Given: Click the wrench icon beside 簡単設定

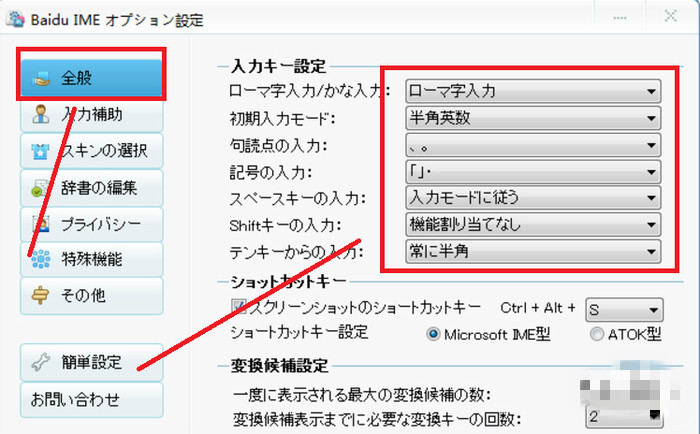Looking at the screenshot, I should [40, 362].
